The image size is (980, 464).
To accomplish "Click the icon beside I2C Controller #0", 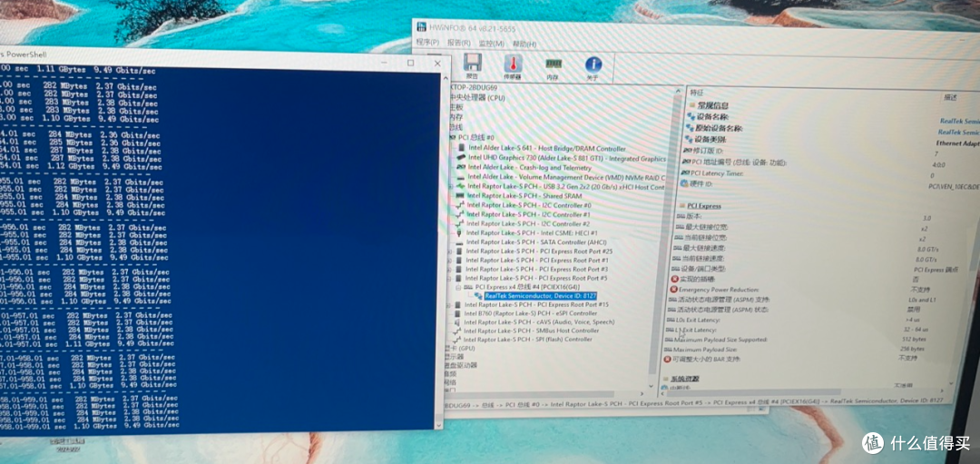I will tap(461, 205).
